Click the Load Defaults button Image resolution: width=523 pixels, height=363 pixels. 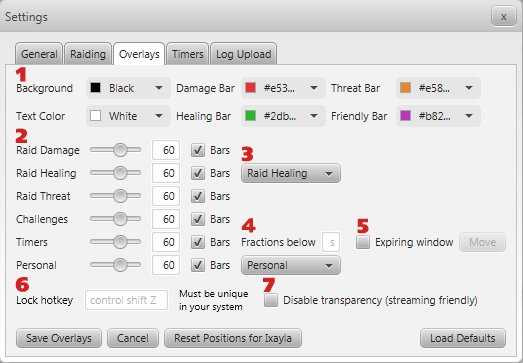click(463, 338)
